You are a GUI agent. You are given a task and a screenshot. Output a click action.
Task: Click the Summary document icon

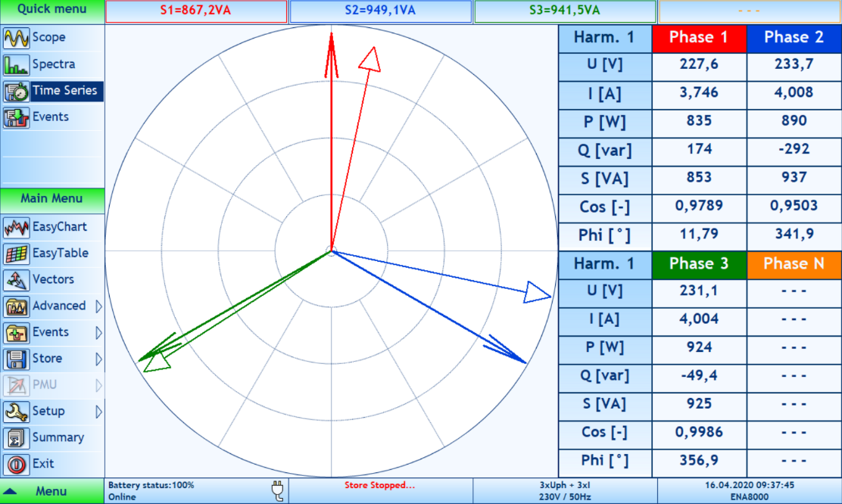click(16, 438)
